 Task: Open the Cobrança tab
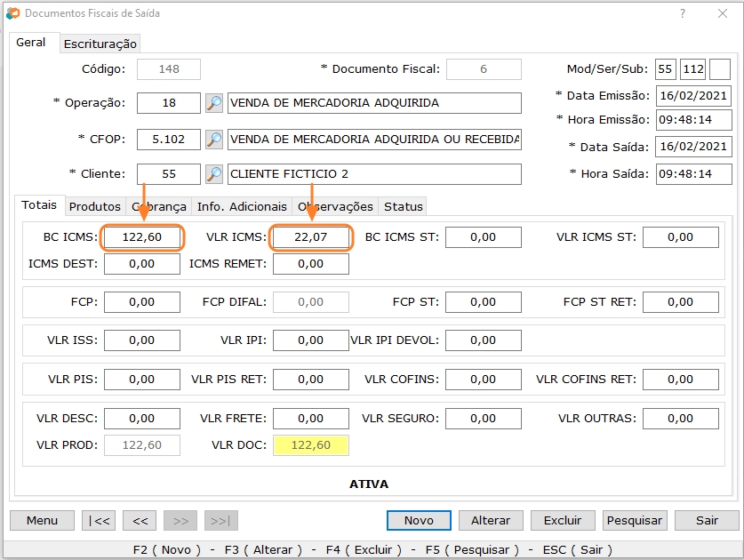pyautogui.click(x=159, y=206)
